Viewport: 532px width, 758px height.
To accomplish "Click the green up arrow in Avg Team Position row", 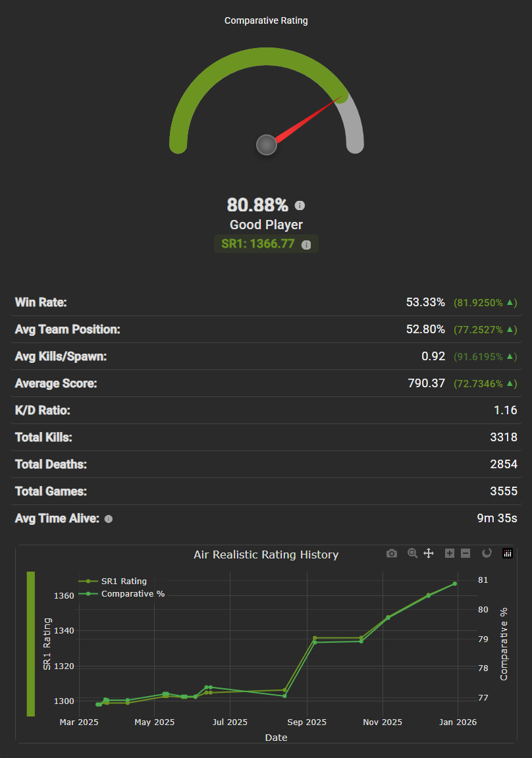I will click(x=510, y=330).
